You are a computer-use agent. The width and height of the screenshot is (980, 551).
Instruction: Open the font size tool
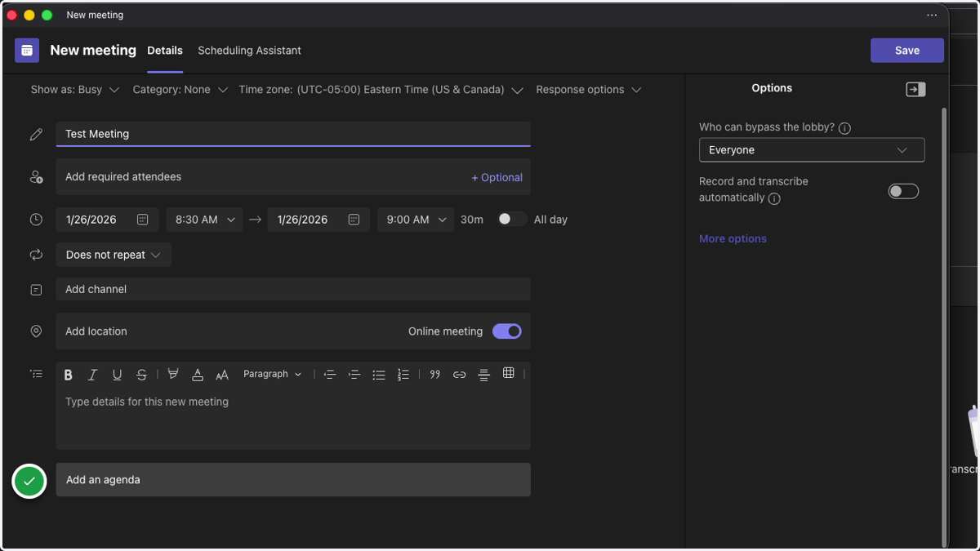[222, 375]
